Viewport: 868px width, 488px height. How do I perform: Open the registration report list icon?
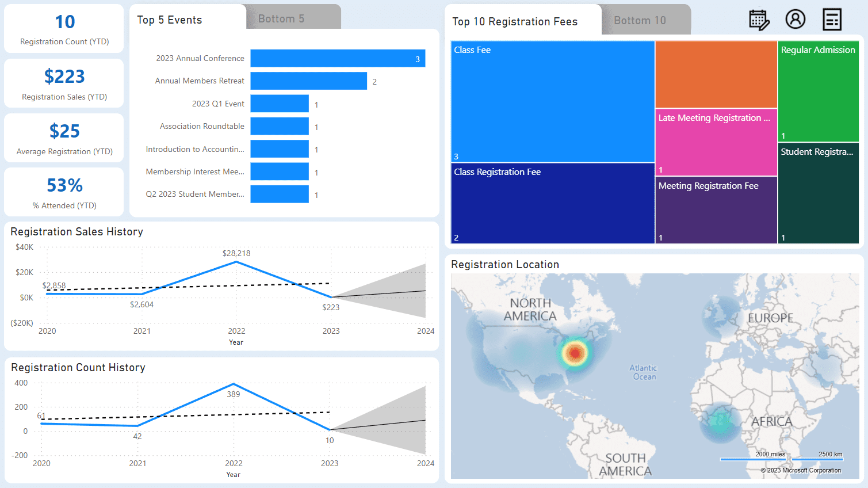coord(832,19)
